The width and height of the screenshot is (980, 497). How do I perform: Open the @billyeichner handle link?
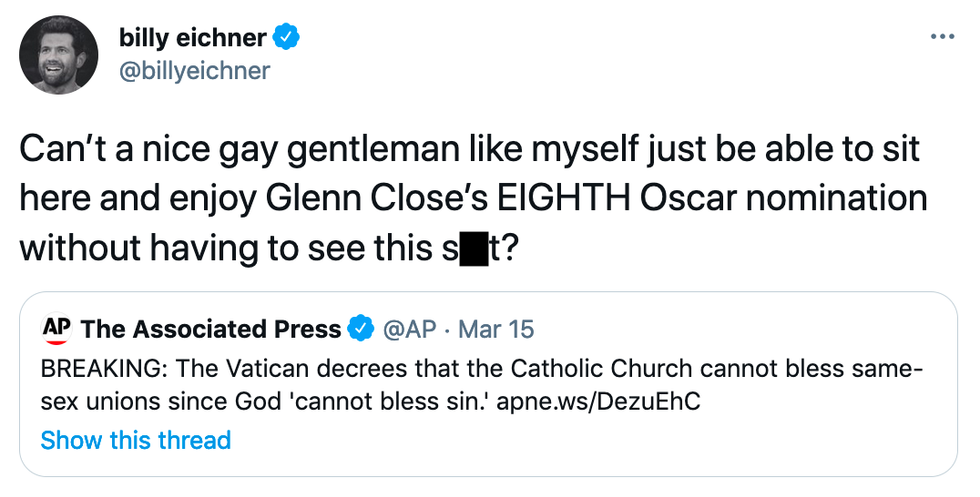pyautogui.click(x=194, y=70)
